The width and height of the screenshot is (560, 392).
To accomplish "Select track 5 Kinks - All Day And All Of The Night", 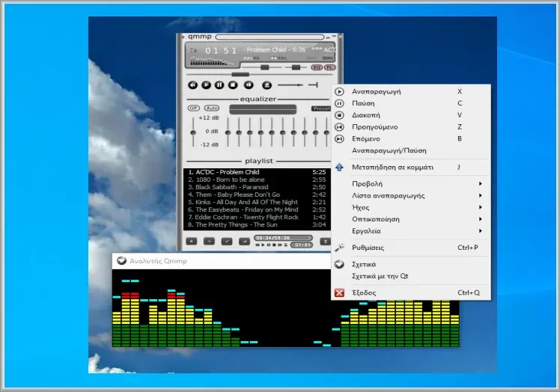I will pos(257,202).
